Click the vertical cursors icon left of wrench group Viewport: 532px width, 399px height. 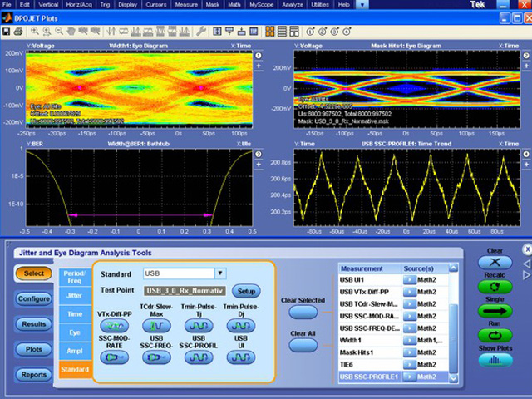point(111,32)
